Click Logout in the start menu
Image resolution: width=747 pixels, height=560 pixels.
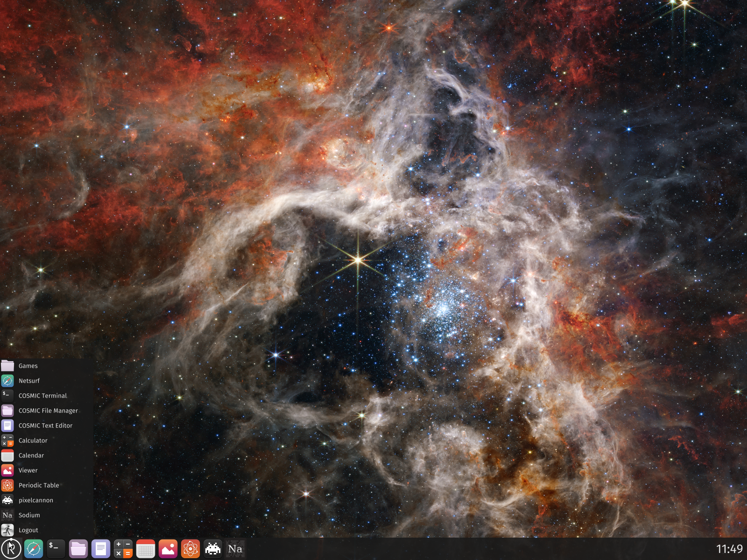47,530
